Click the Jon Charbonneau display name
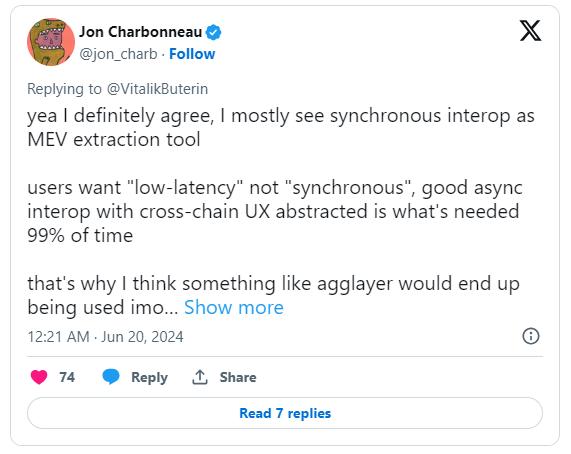 pos(141,32)
